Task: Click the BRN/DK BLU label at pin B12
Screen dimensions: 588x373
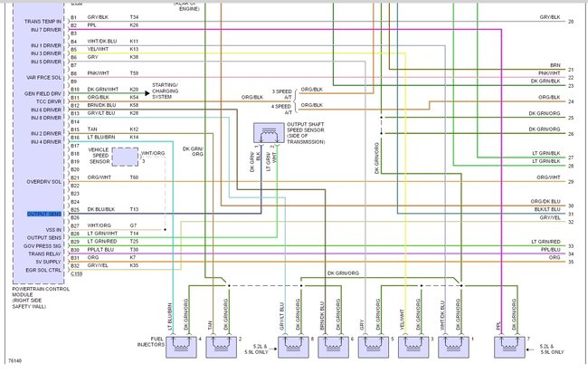Action: click(x=102, y=105)
